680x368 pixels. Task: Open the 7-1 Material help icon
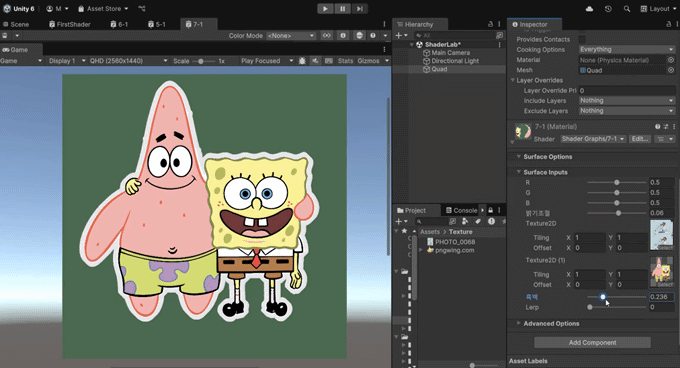pyautogui.click(x=657, y=127)
